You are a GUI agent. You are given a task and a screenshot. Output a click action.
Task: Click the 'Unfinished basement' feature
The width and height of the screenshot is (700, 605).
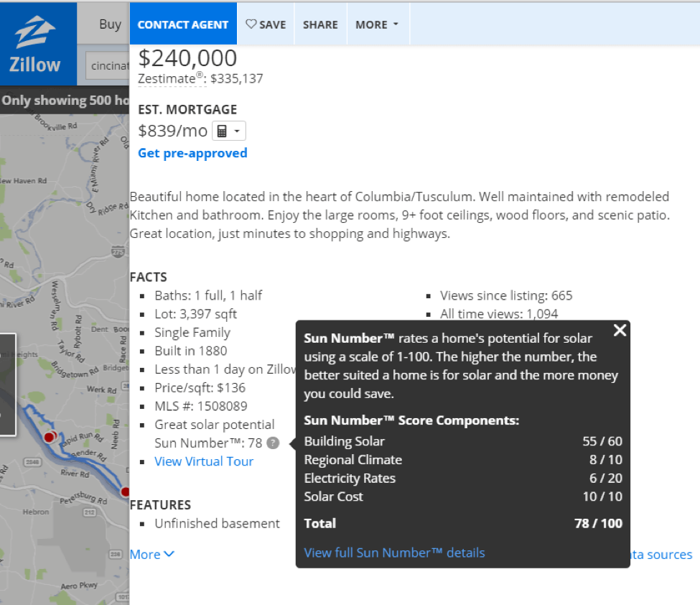click(217, 524)
